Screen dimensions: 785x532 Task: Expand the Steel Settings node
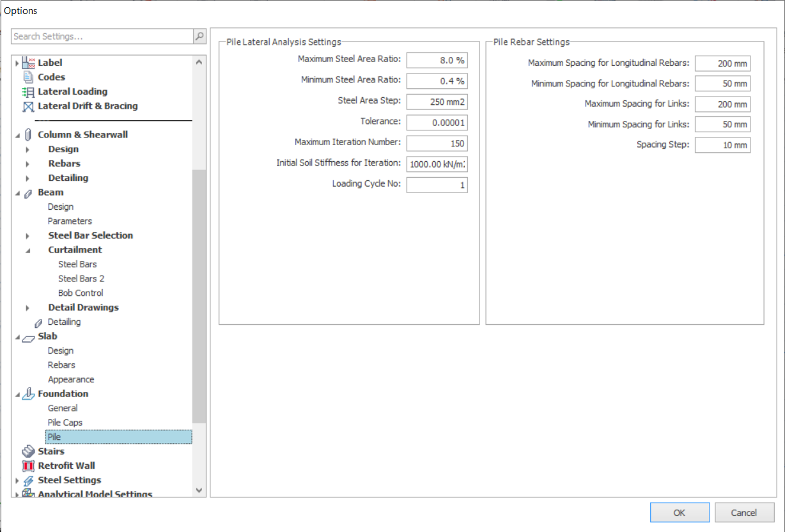point(17,481)
